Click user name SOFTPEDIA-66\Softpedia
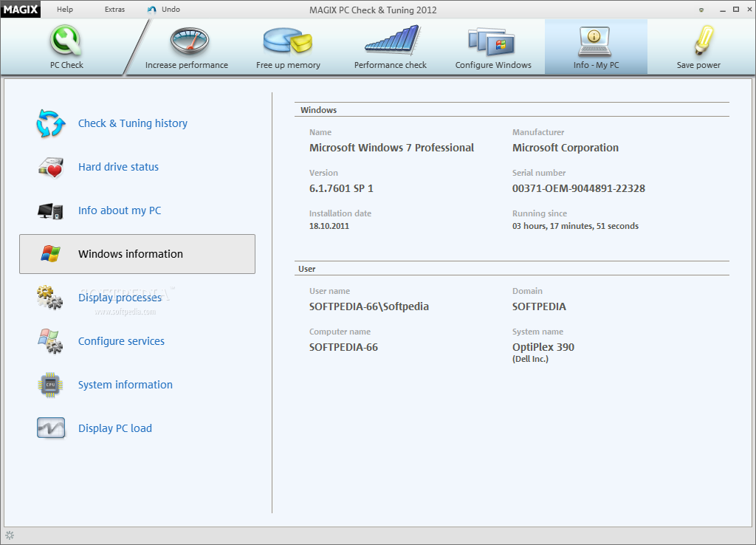 (x=369, y=306)
